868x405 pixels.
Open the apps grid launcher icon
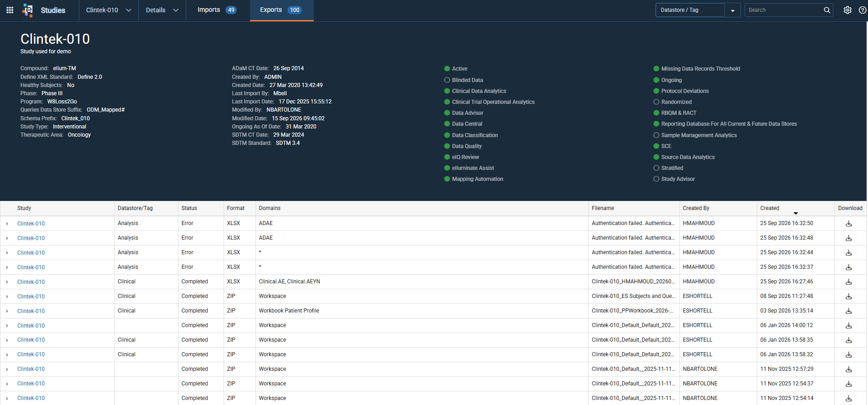[x=10, y=10]
